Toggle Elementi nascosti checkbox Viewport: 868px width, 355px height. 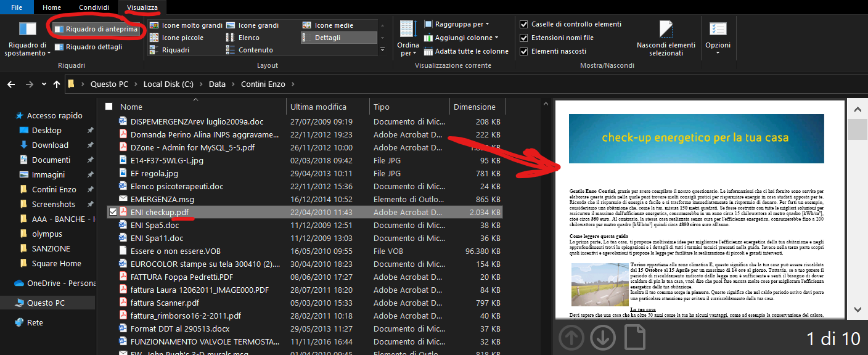click(x=524, y=51)
